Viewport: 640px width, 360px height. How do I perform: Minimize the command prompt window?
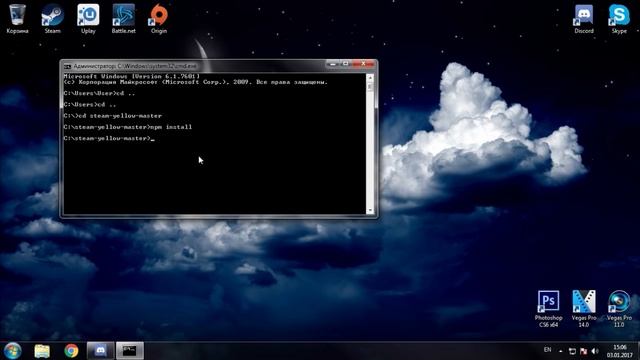(x=333, y=64)
